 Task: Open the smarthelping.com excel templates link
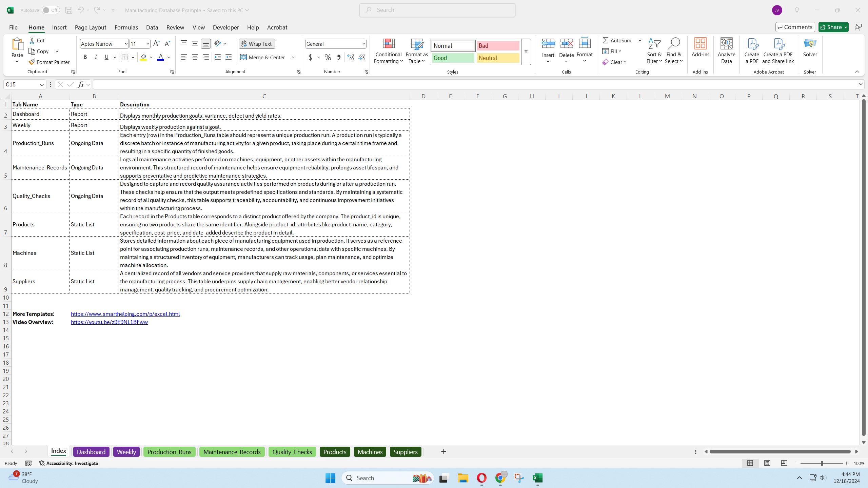(x=125, y=314)
